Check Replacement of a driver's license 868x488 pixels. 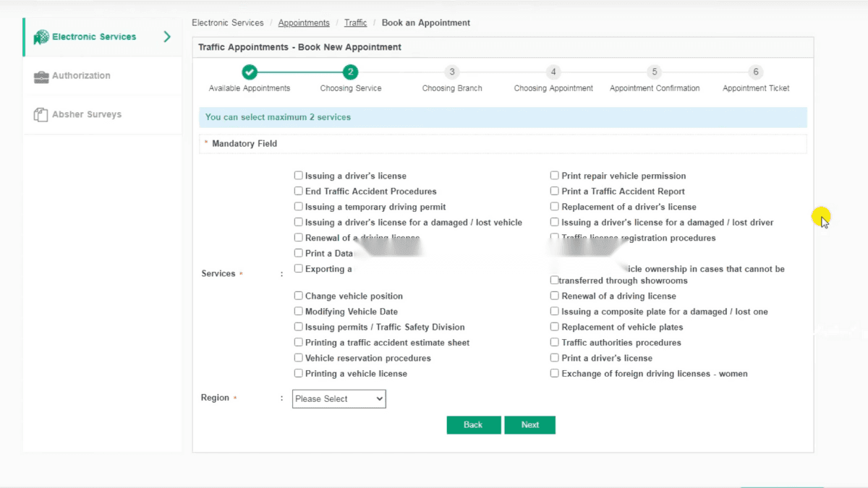[555, 207]
